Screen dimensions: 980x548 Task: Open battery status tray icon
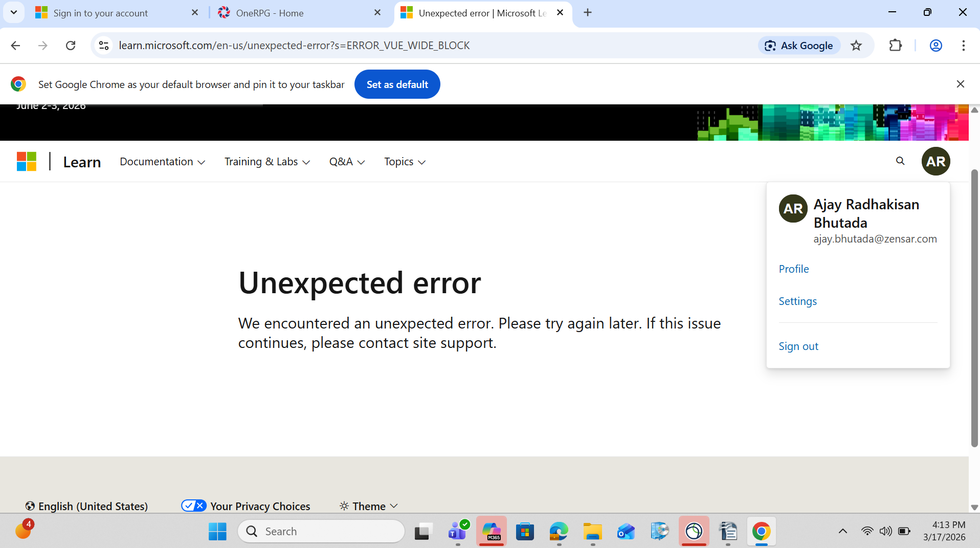904,531
